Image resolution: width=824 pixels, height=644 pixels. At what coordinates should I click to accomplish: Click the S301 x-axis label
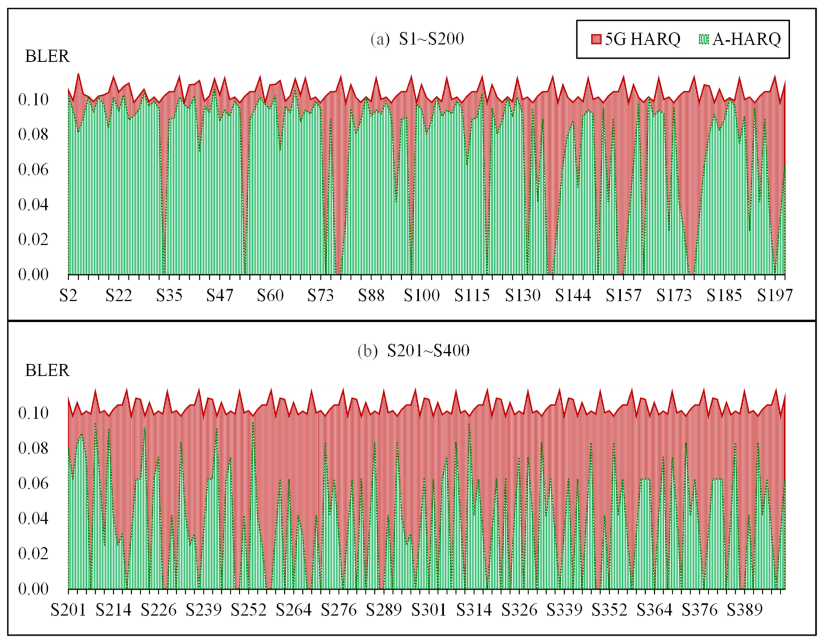pyautogui.click(x=429, y=610)
